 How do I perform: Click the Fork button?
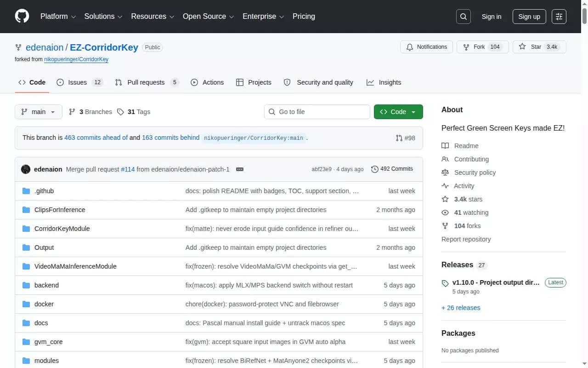(x=483, y=47)
